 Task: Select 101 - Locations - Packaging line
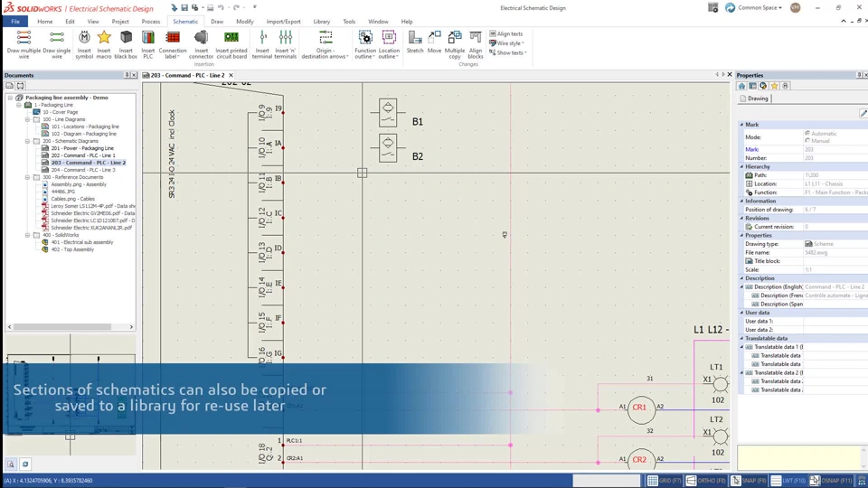pos(85,127)
